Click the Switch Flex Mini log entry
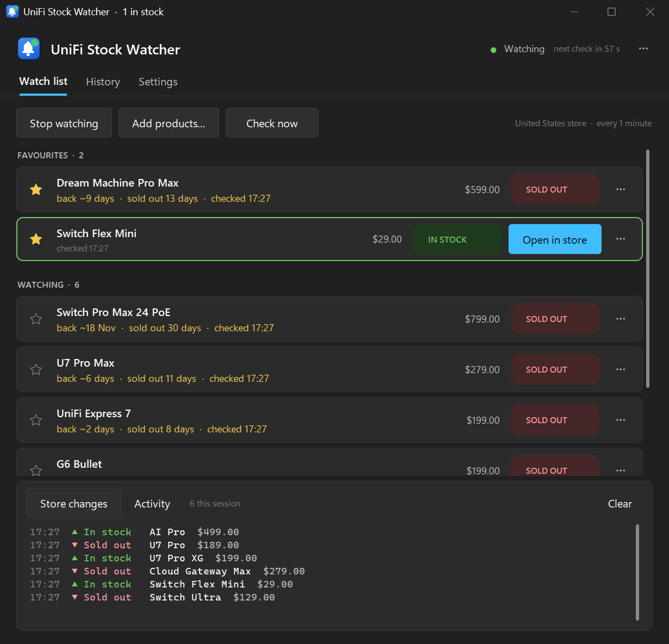 pyautogui.click(x=162, y=584)
